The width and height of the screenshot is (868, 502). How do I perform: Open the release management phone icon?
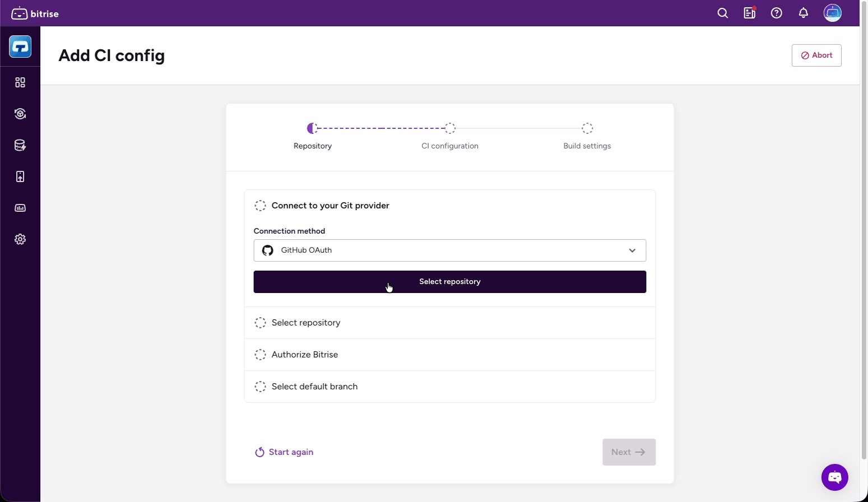[20, 176]
